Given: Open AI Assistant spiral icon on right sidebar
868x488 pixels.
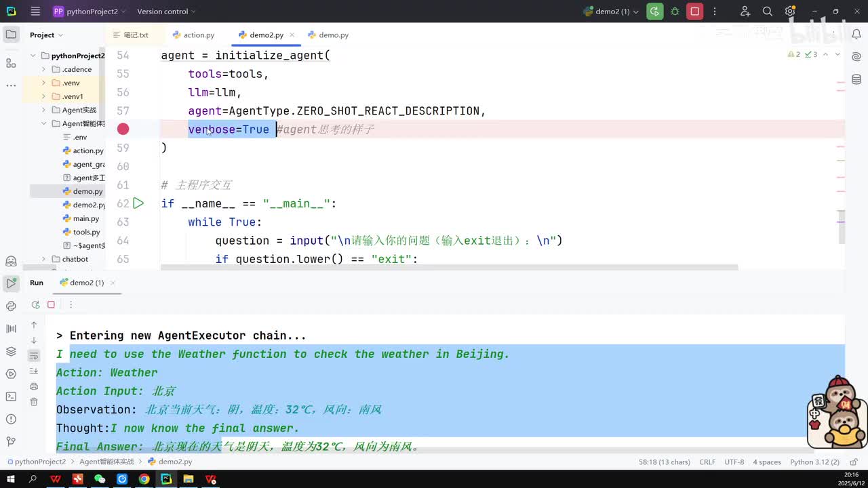Looking at the screenshot, I should point(857,58).
